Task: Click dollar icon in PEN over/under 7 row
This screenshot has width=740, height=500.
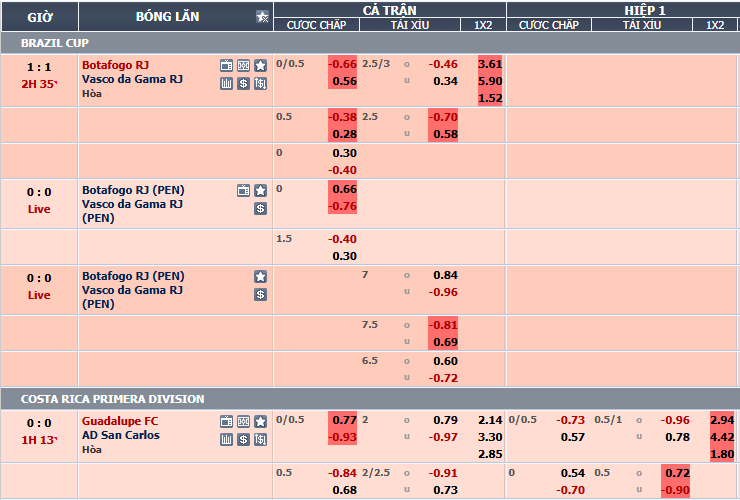Action: coord(261,294)
